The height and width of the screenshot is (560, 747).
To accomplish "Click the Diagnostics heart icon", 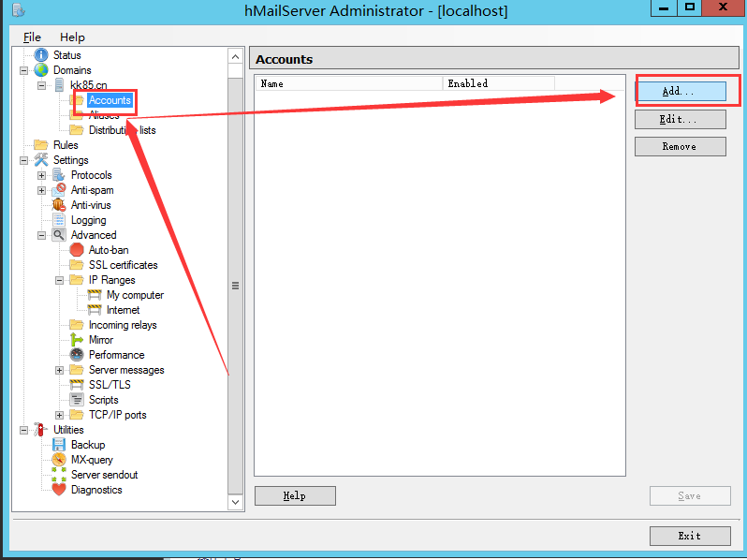I will point(59,490).
